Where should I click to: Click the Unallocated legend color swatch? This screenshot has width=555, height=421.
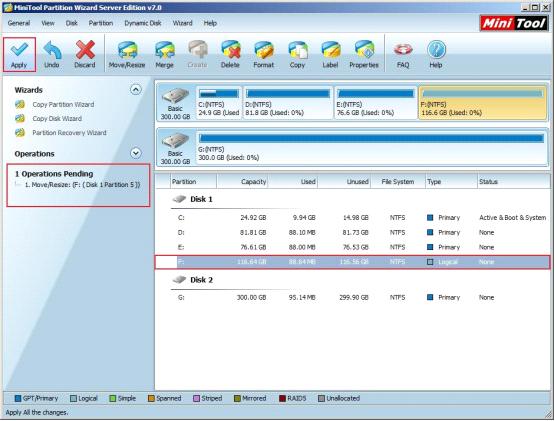321,399
